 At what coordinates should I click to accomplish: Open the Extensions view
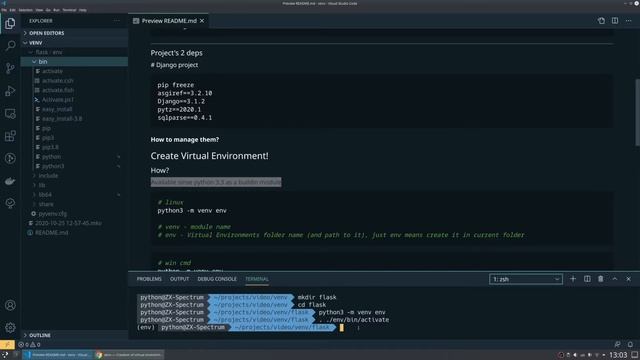tap(10, 136)
